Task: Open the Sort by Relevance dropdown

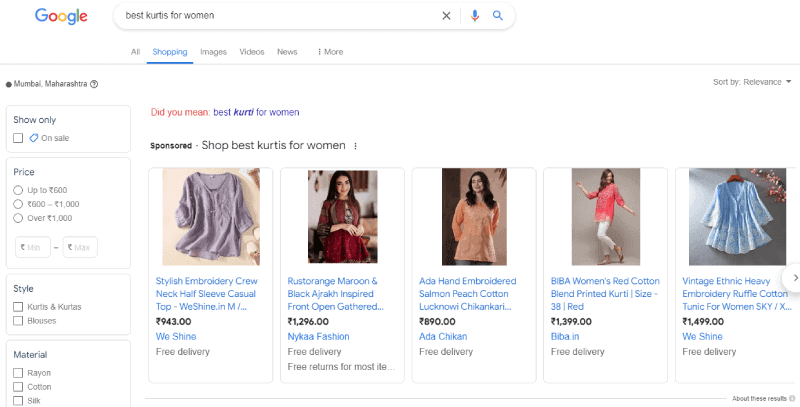Action: coord(752,82)
